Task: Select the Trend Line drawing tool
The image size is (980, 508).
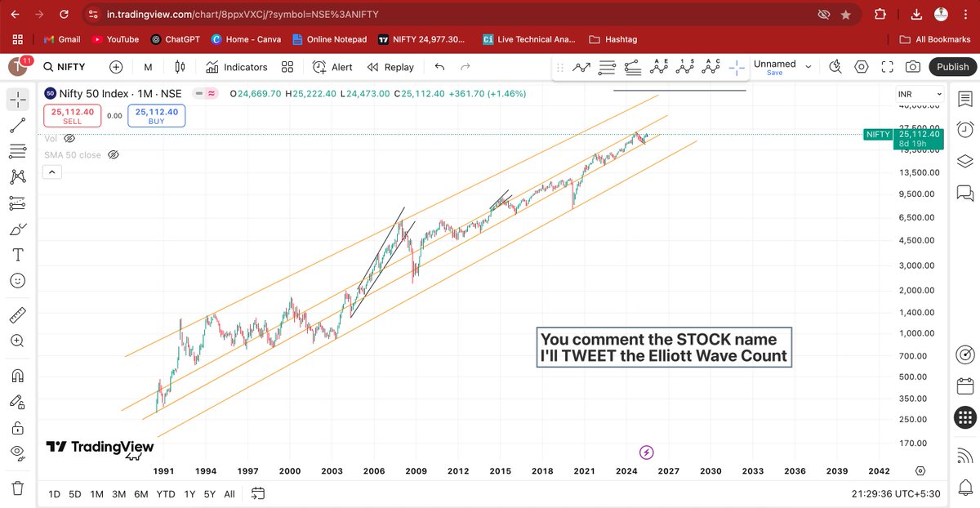Action: [x=18, y=125]
